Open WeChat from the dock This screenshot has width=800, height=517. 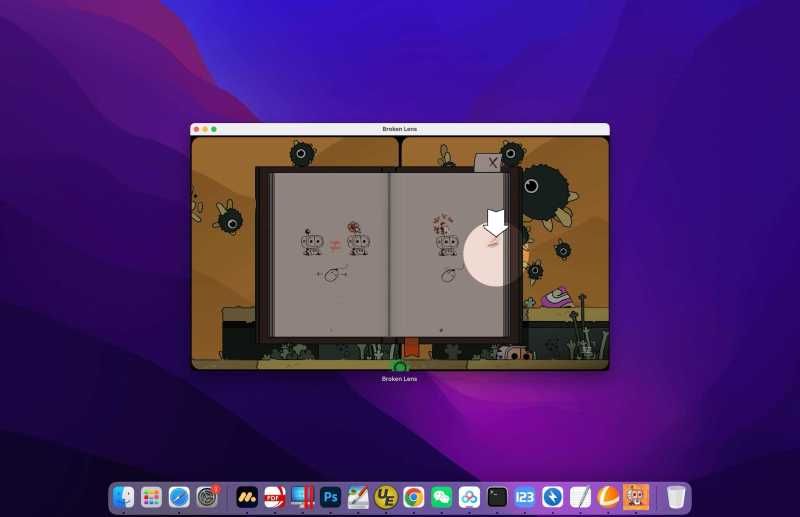[441, 497]
